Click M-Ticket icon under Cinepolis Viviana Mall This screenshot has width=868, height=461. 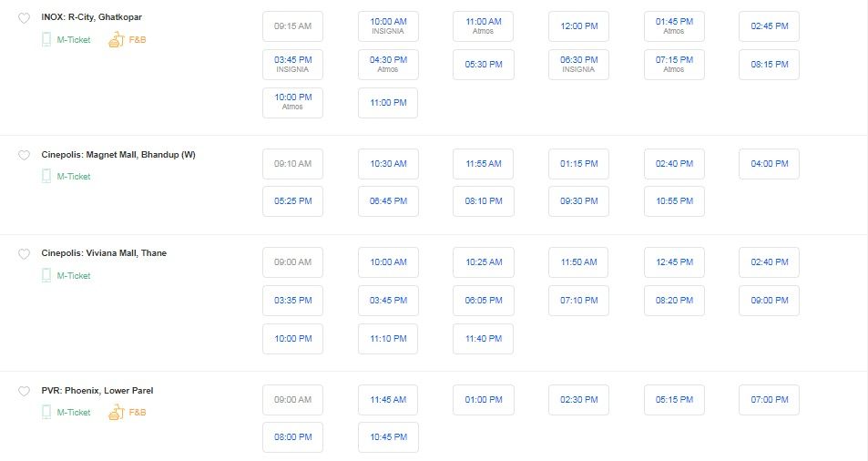click(46, 276)
